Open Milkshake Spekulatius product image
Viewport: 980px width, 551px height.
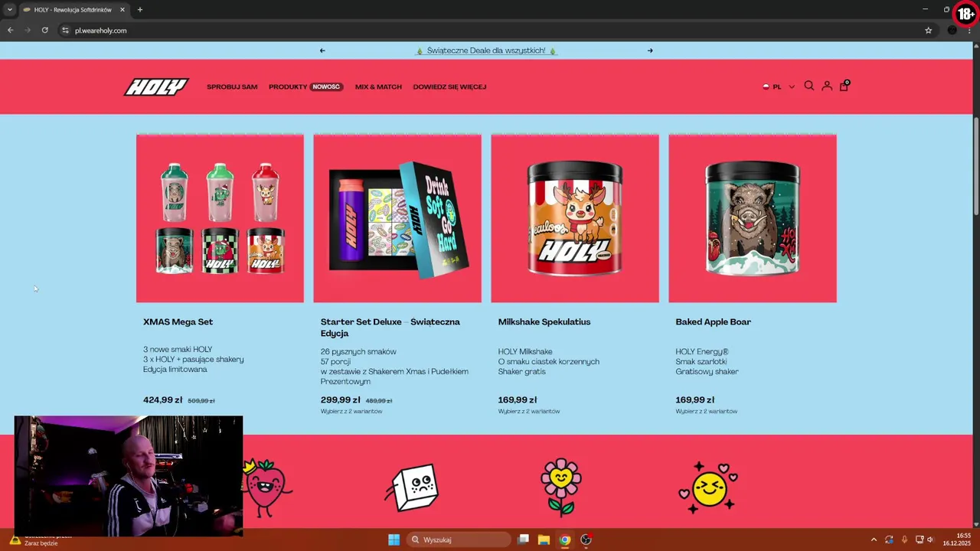pyautogui.click(x=575, y=218)
